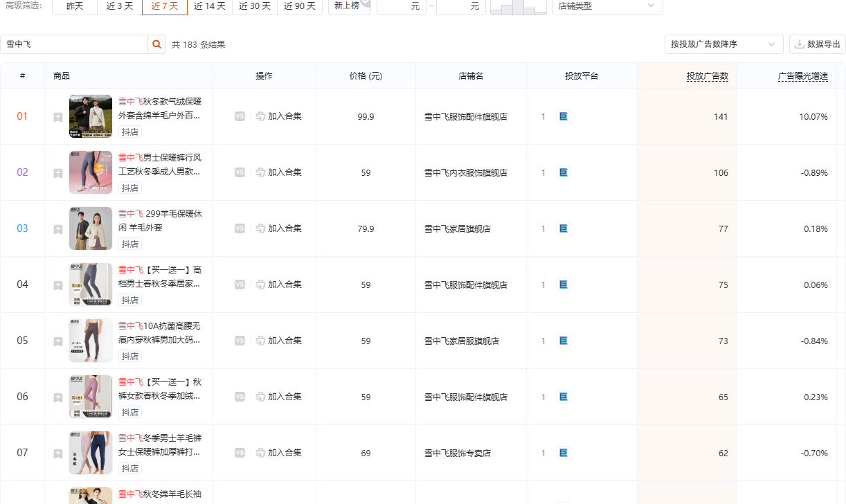Open the row 03 product thumbnail
Screen dimensions: 846x504
pyautogui.click(x=91, y=228)
